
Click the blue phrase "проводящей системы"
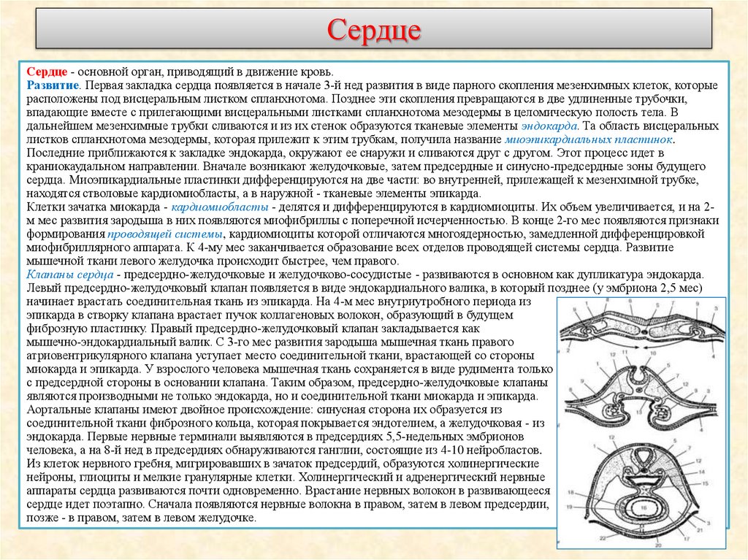coord(167,234)
